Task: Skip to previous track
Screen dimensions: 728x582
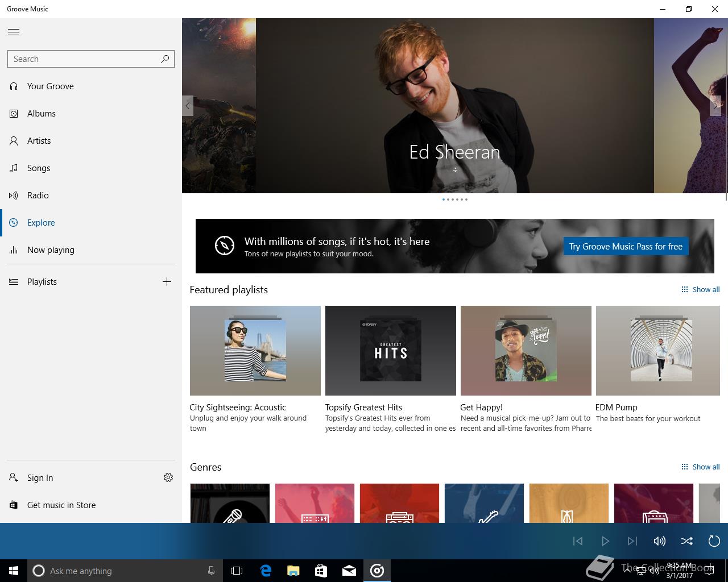Action: pos(578,541)
